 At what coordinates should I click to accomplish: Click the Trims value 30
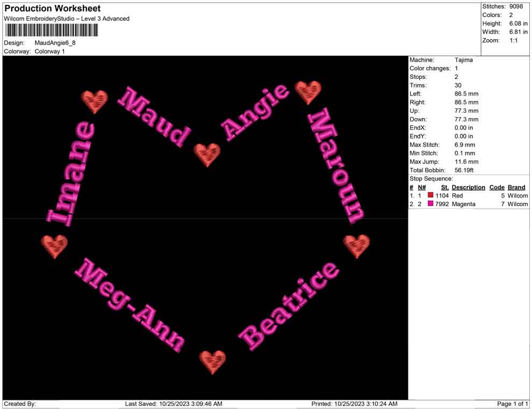coord(458,85)
